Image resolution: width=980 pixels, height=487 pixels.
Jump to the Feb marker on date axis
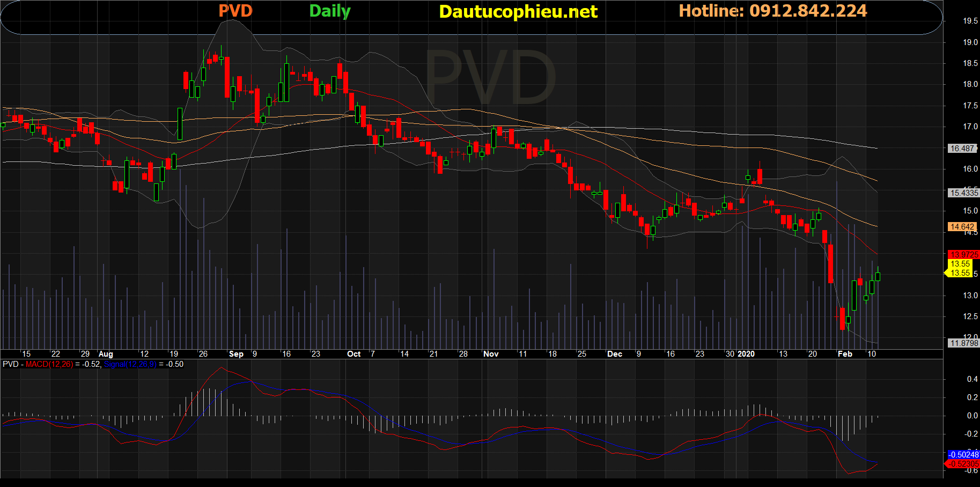click(x=845, y=354)
